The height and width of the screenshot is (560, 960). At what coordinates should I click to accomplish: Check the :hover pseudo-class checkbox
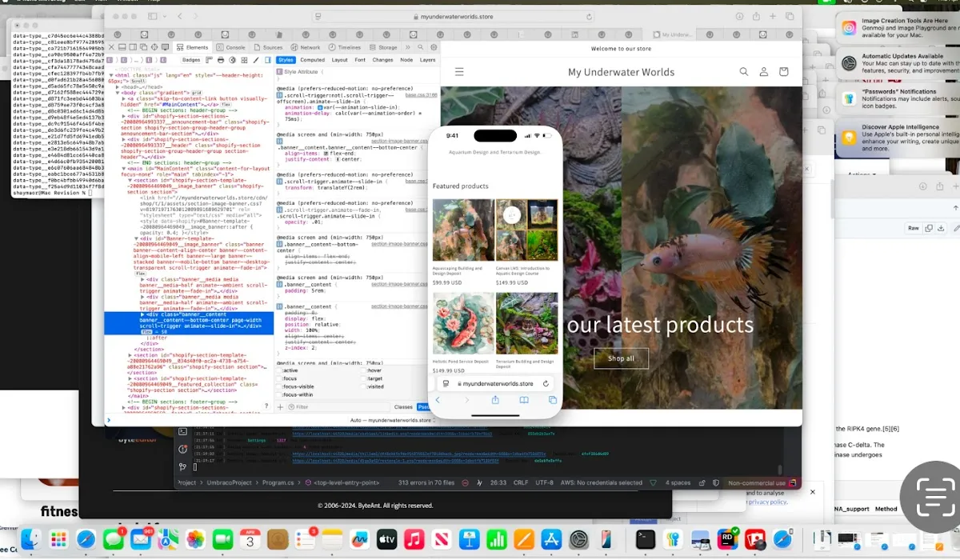362,370
